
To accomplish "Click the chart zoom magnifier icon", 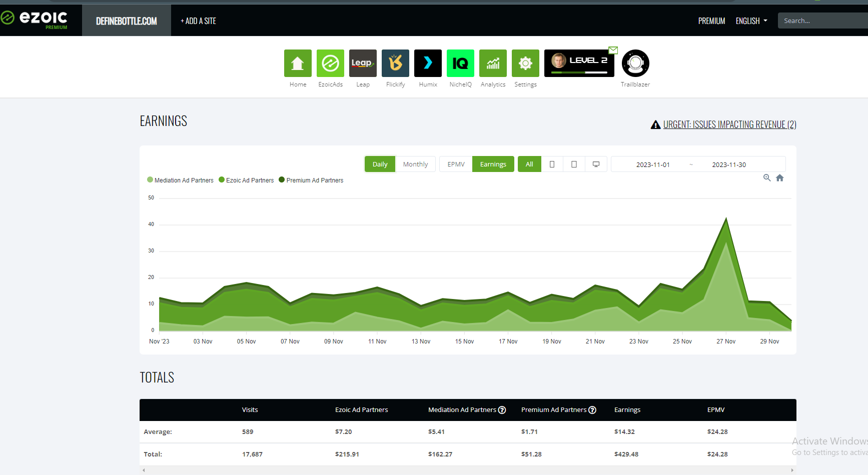I will pyautogui.click(x=767, y=178).
